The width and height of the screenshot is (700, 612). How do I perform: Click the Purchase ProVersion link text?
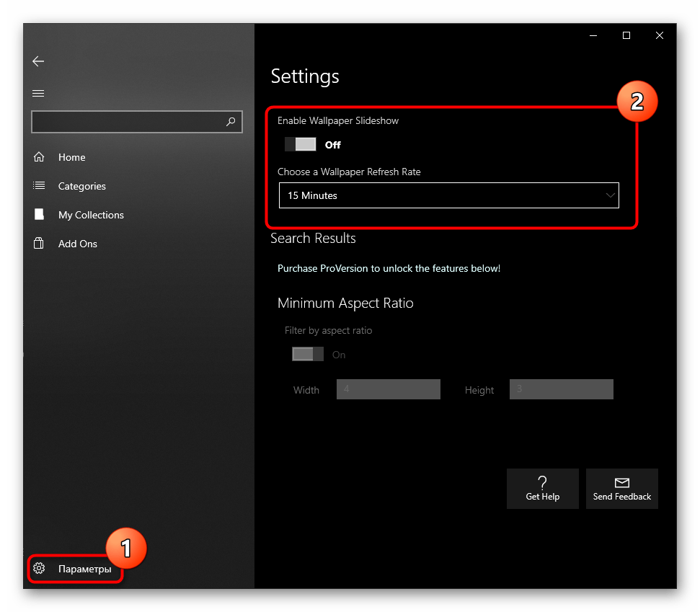389,268
